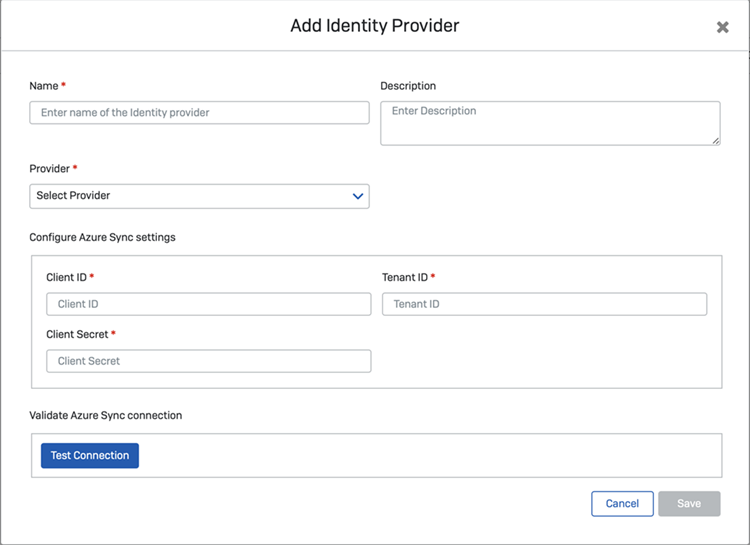Click the greyed-out Save button
The image size is (750, 545).
tap(689, 503)
